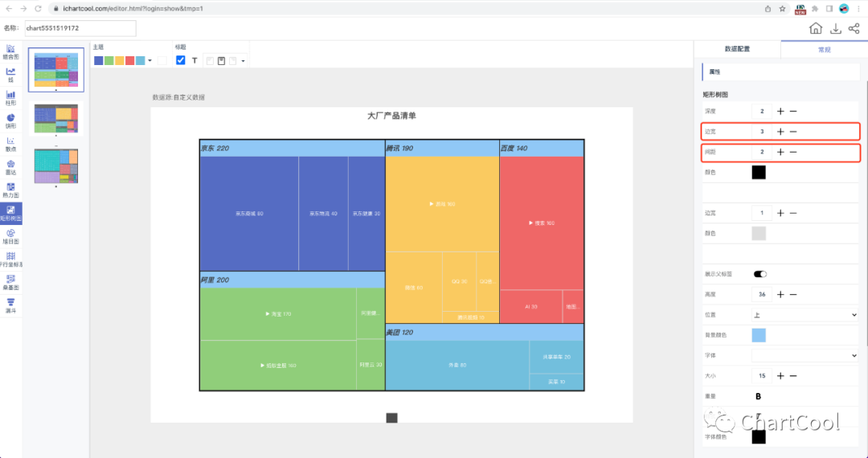Decrease 间距 gap value with minus
The image size is (868, 458).
tap(793, 152)
